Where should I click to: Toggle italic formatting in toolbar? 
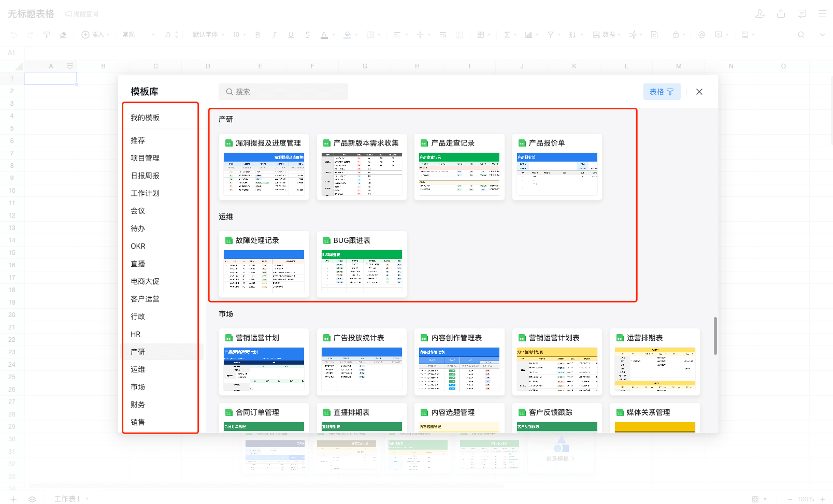[274, 35]
